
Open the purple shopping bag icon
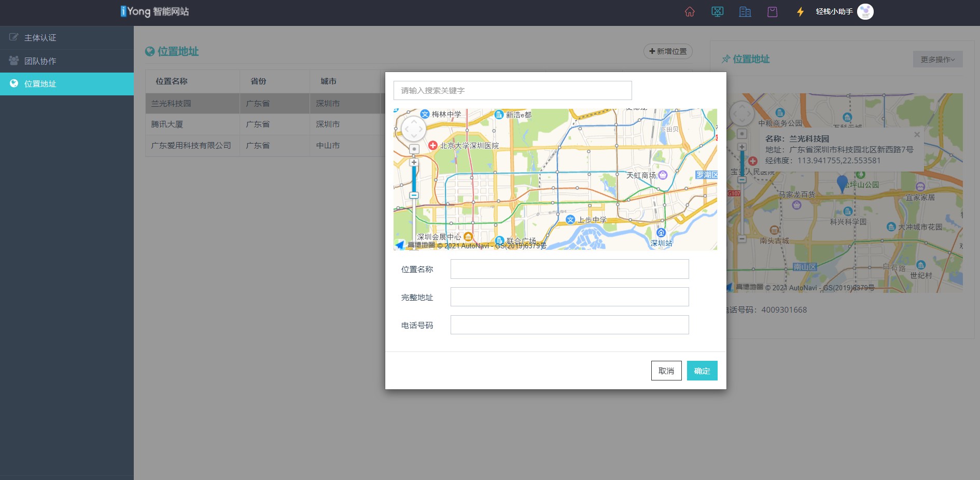772,11
